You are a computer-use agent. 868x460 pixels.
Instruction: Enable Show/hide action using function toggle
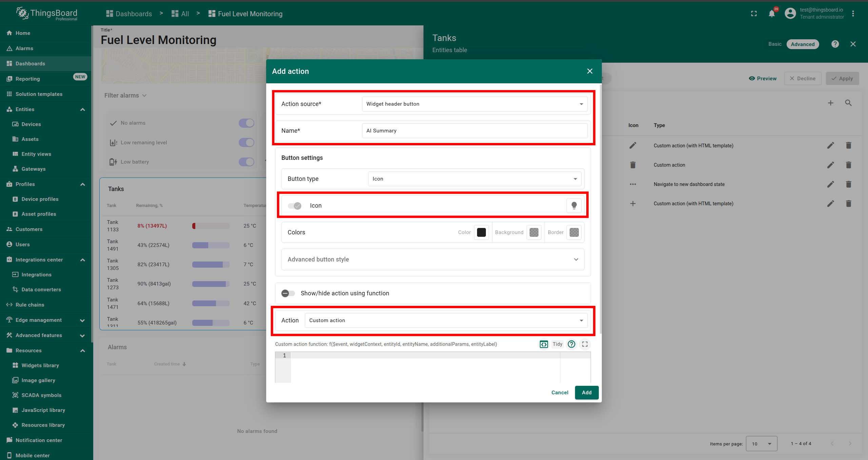(288, 293)
